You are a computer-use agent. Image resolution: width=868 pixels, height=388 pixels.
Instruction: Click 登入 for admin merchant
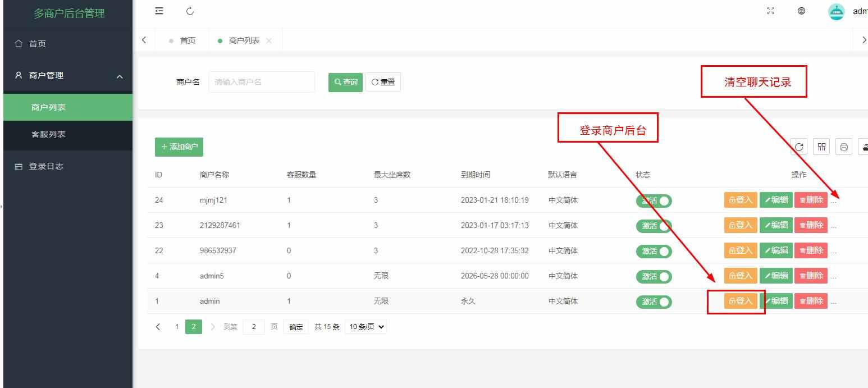click(x=741, y=301)
